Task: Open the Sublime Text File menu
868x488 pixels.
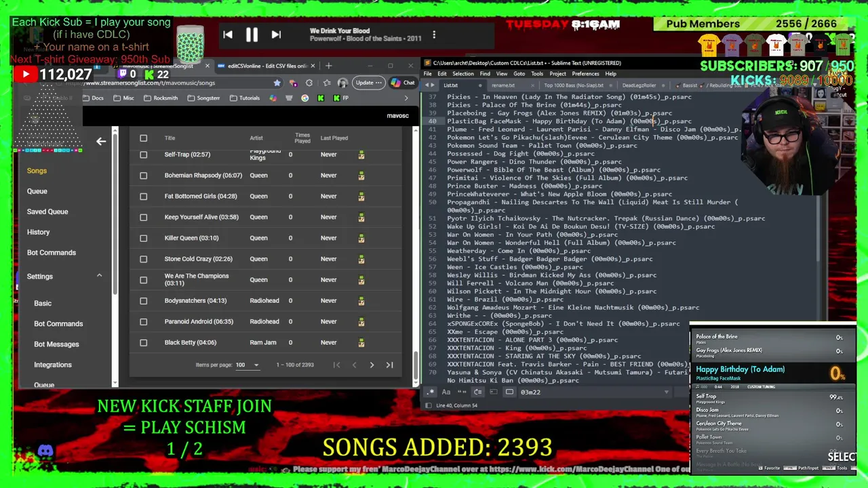Action: 428,74
